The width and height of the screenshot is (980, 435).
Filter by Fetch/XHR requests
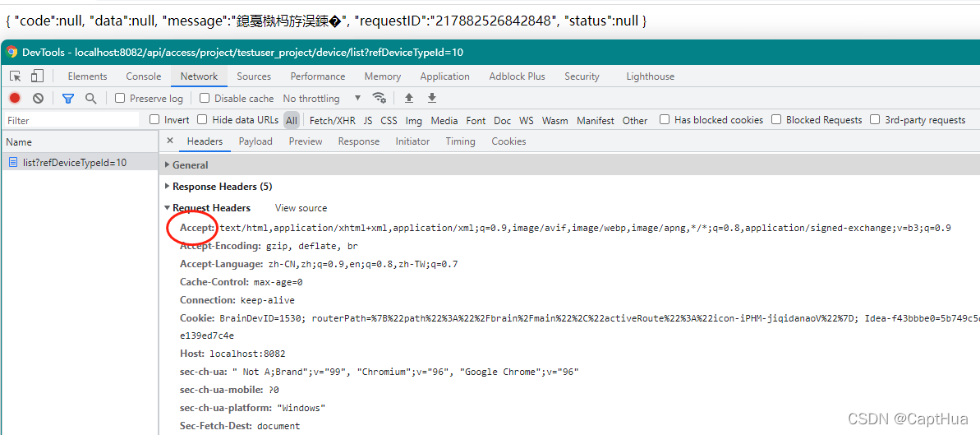point(331,120)
